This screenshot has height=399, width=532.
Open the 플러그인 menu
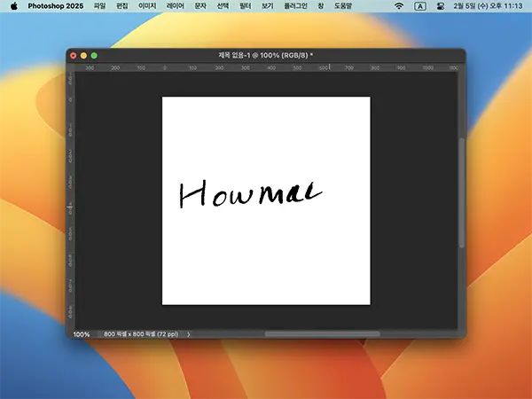pos(295,6)
